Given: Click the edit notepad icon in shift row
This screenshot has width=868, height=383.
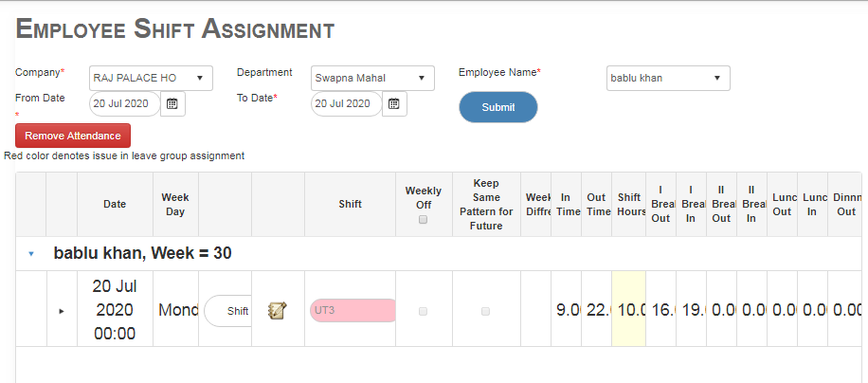Looking at the screenshot, I should click(x=278, y=310).
